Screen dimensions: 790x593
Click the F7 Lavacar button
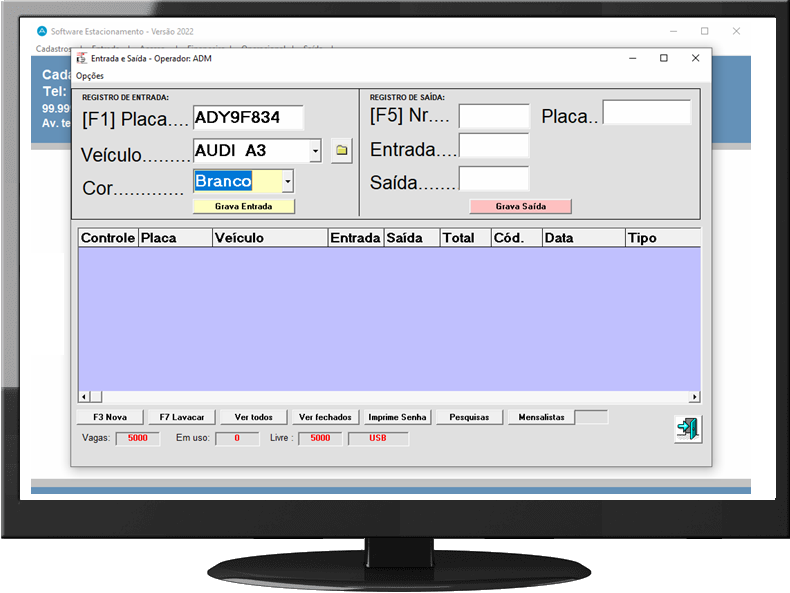[x=182, y=417]
